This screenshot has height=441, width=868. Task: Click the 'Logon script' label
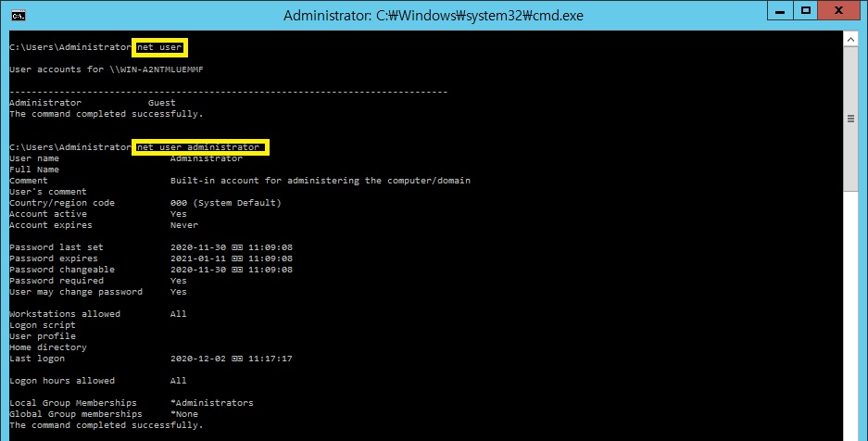[x=43, y=325]
